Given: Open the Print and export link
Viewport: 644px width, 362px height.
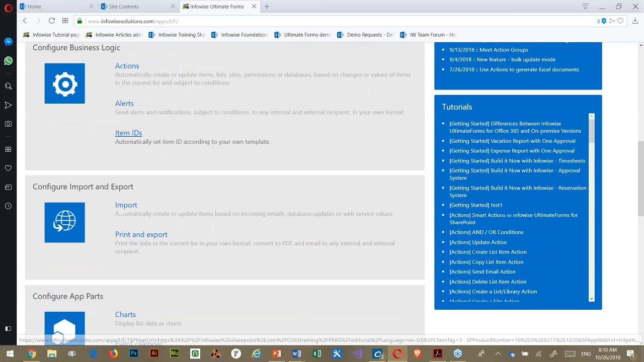Looking at the screenshot, I should pyautogui.click(x=141, y=234).
